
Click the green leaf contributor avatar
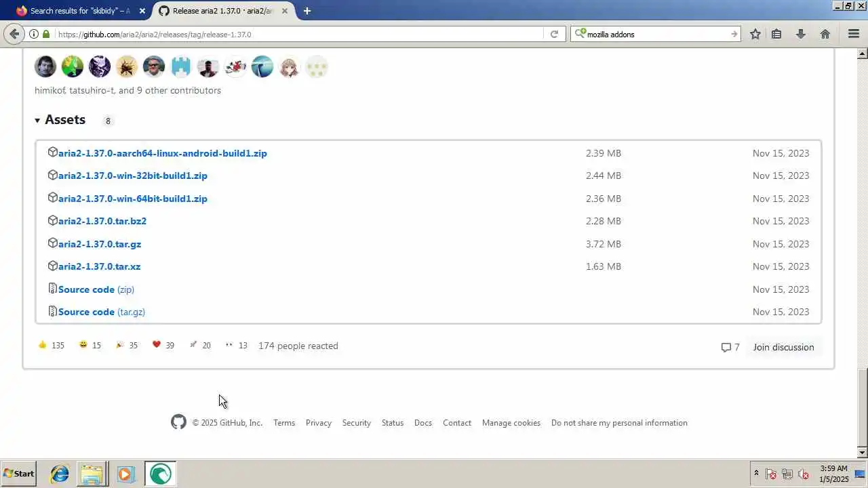pos(73,66)
